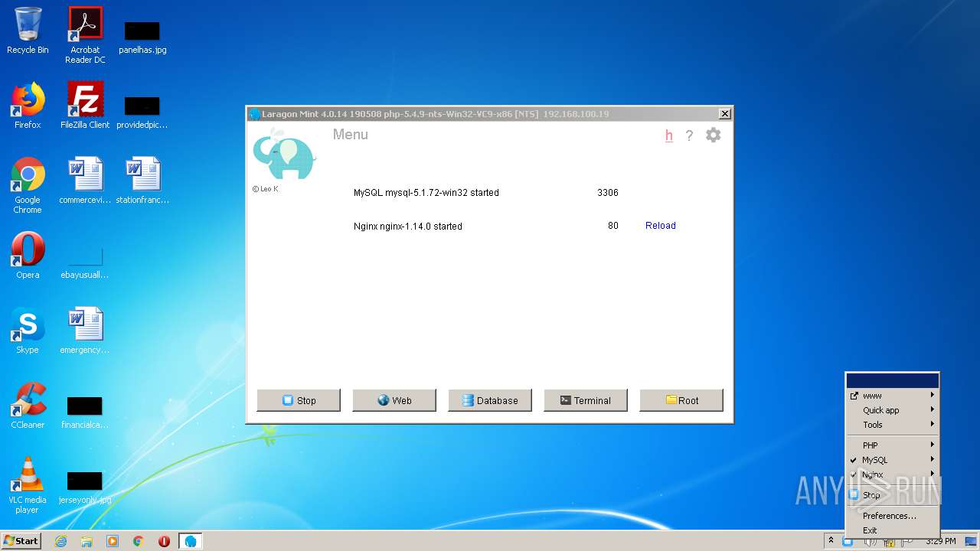Open Opera from the taskbar
The height and width of the screenshot is (551, 980).
164,541
